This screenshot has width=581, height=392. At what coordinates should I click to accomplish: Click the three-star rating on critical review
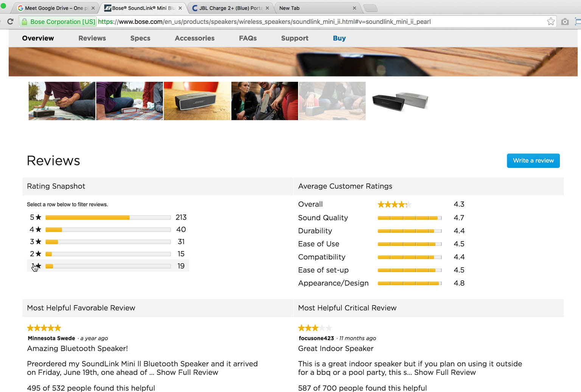coord(315,328)
